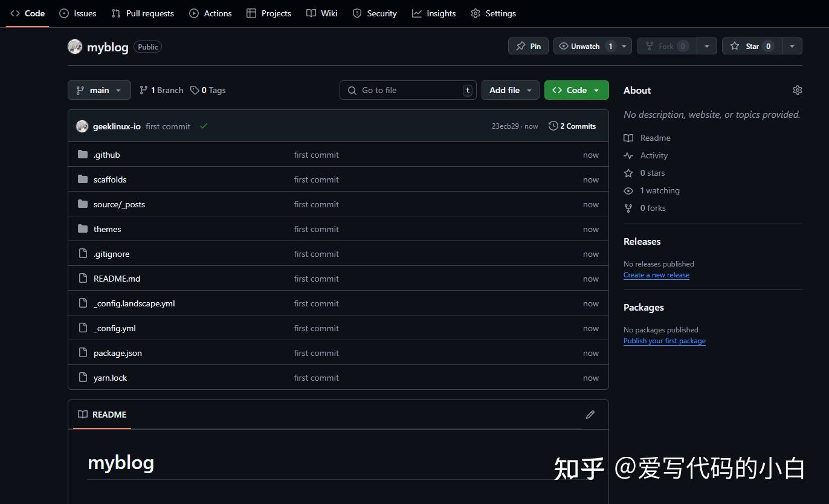
Task: Open the repository Wiki
Action: [321, 13]
